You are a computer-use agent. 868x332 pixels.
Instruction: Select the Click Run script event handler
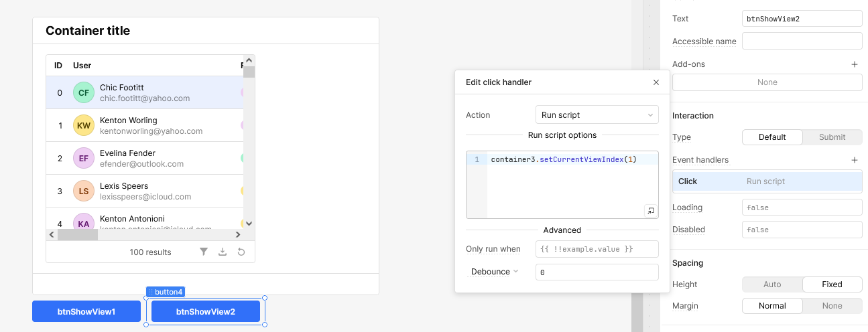point(767,181)
